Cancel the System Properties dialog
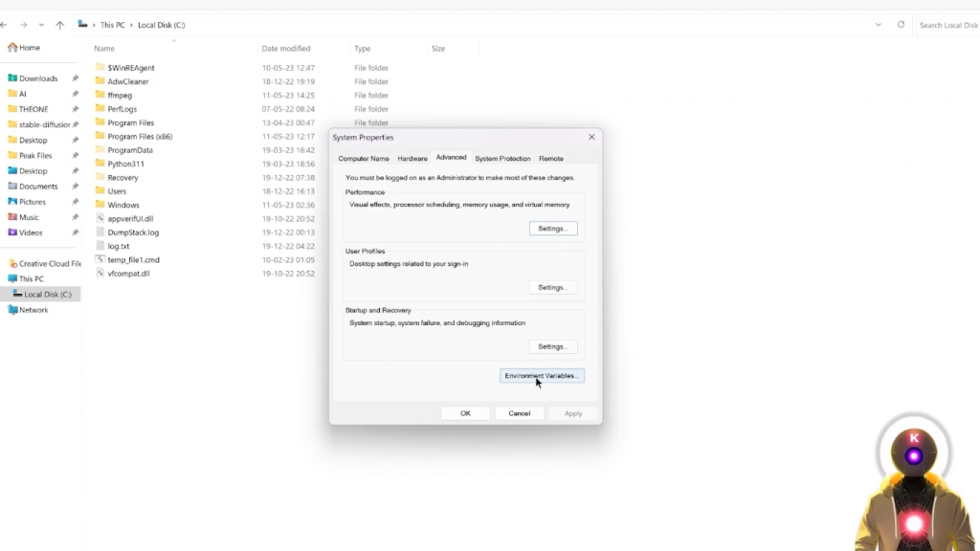 point(520,413)
